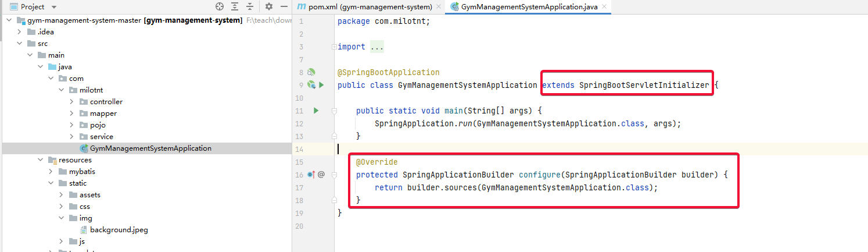
Task: Close the pom.xml editor tab
Action: tap(439, 7)
